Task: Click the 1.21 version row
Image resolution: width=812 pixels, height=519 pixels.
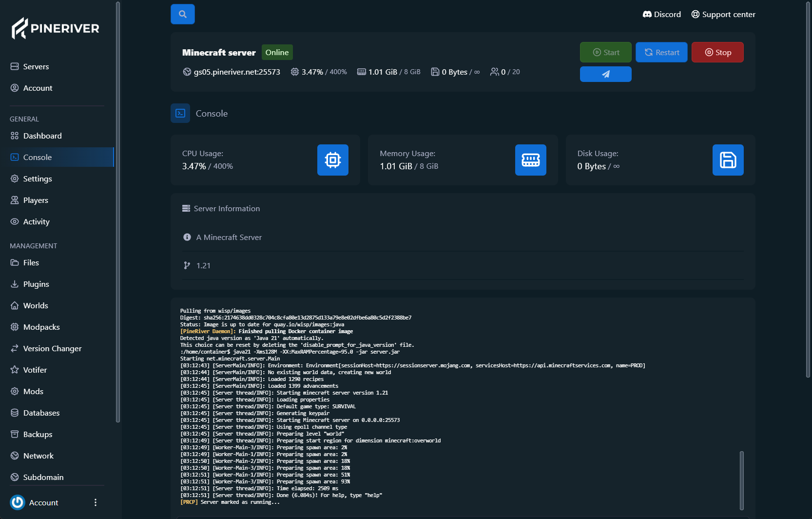Action: click(x=463, y=265)
